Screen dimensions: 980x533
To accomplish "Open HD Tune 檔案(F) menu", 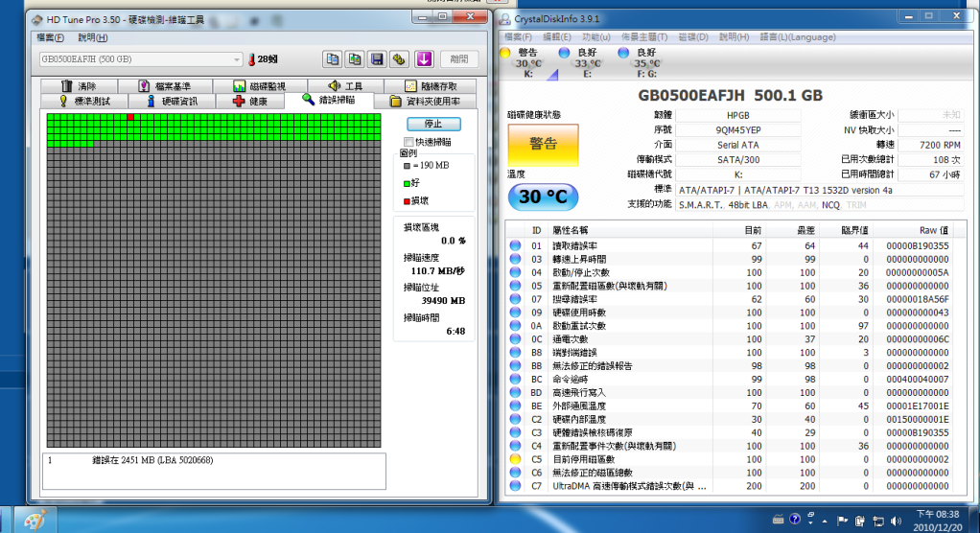I will click(50, 37).
